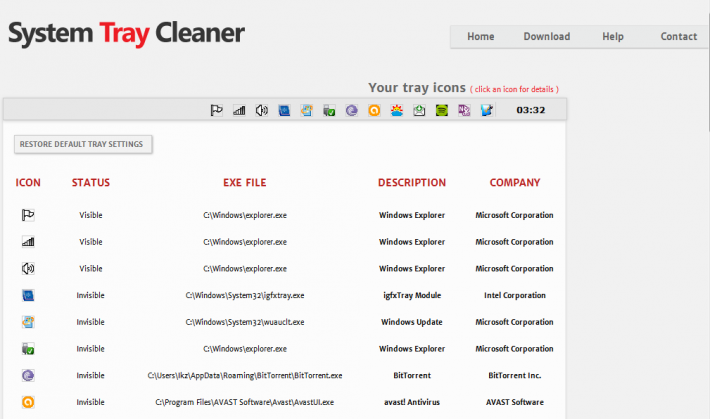Click the network bars icon in the table
The image size is (710, 419).
coord(28,242)
